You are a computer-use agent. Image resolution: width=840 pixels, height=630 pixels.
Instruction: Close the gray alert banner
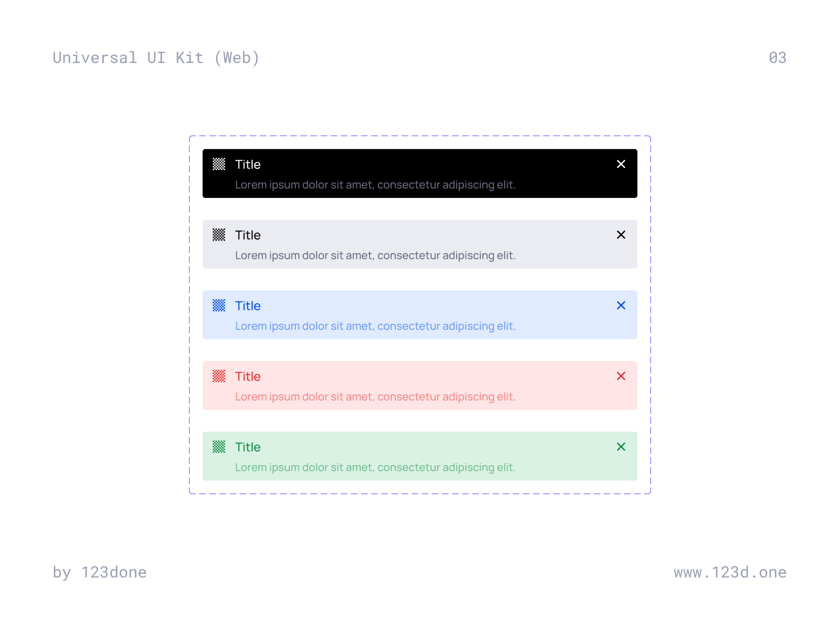pyautogui.click(x=621, y=235)
